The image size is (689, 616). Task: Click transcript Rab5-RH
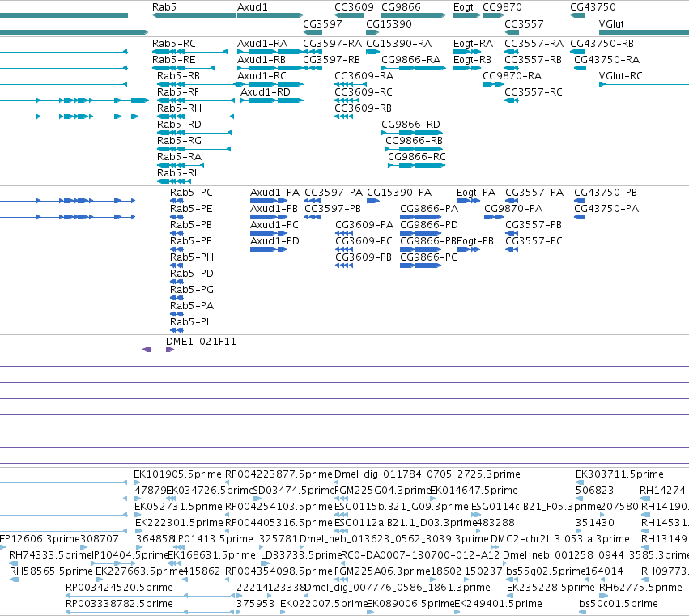[x=179, y=108]
